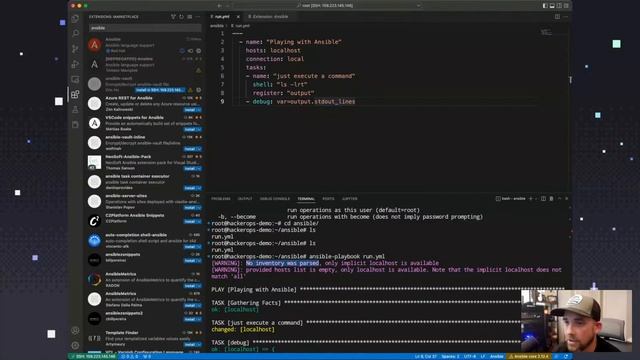
Task: Open manage gear for Red Hat Ansible extension
Action: coord(199,51)
